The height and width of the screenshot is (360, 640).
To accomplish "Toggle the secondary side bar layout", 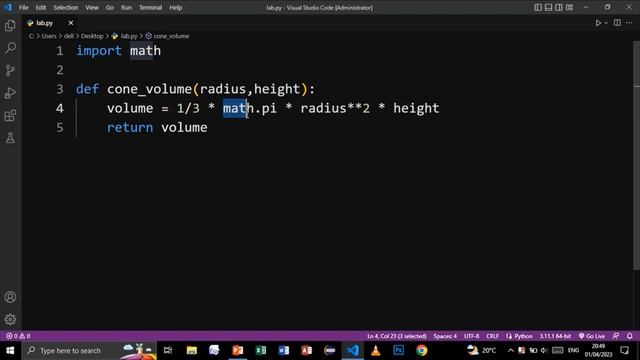I will (x=559, y=7).
